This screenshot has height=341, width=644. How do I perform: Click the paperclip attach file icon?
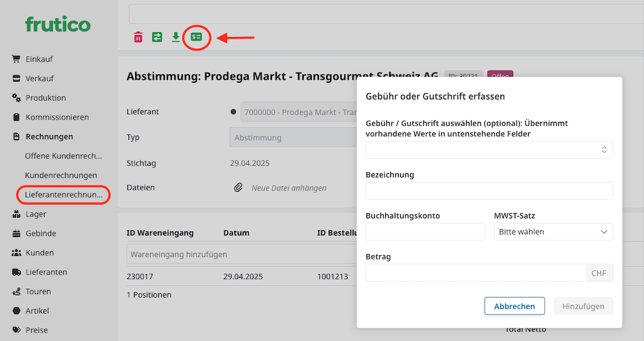pyautogui.click(x=238, y=187)
